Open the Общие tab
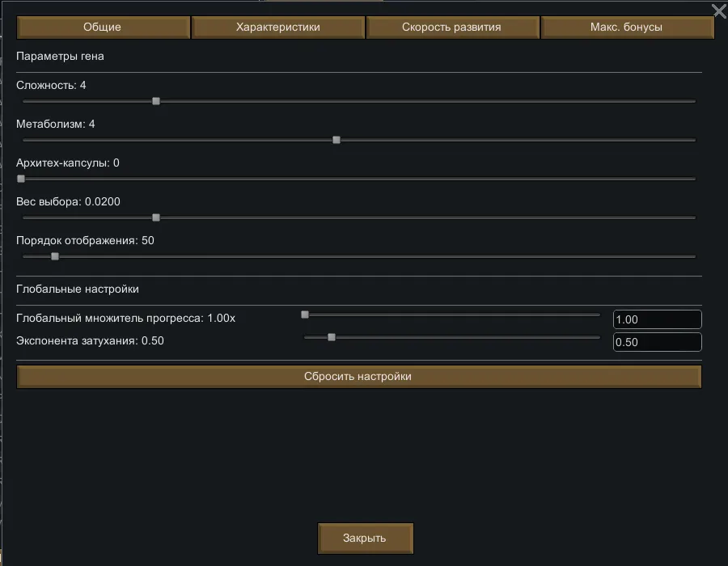Image resolution: width=728 pixels, height=566 pixels. tap(103, 27)
